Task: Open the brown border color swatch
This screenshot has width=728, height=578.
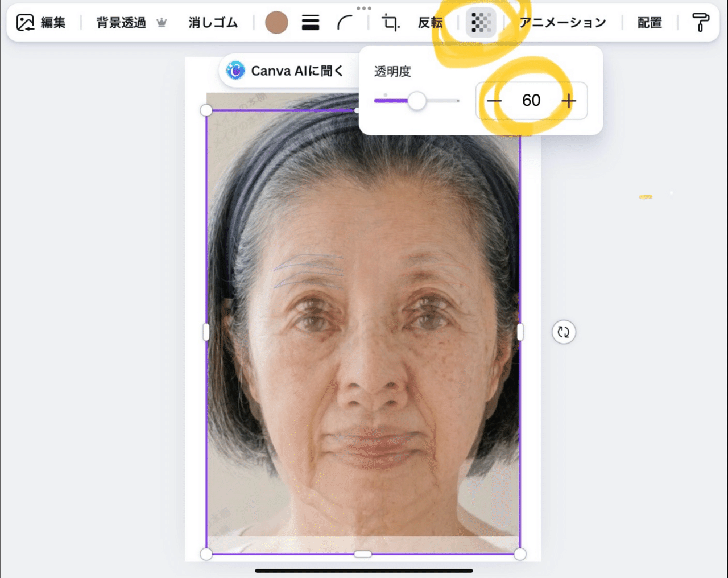Action: [276, 23]
